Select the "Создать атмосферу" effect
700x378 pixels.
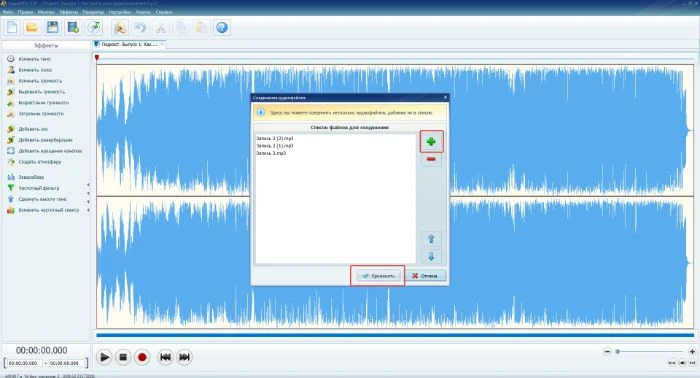pos(34,162)
